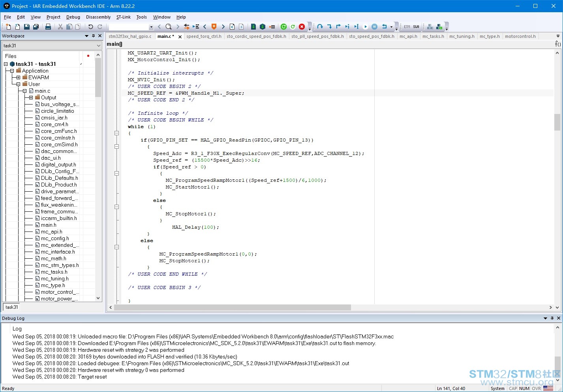Open the Debug Log panel options dropdown arrow
This screenshot has width=563, height=392.
pyautogui.click(x=546, y=318)
